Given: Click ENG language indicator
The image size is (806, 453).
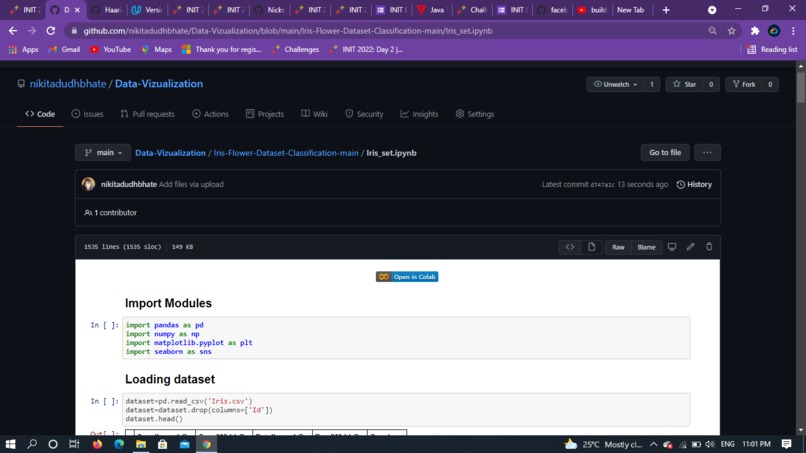Looking at the screenshot, I should click(728, 444).
